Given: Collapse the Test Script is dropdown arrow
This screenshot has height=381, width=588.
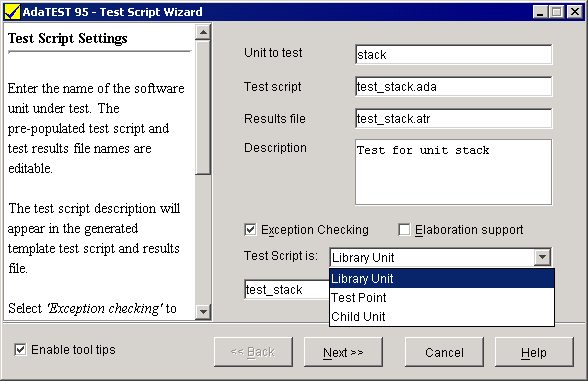Looking at the screenshot, I should (x=542, y=258).
